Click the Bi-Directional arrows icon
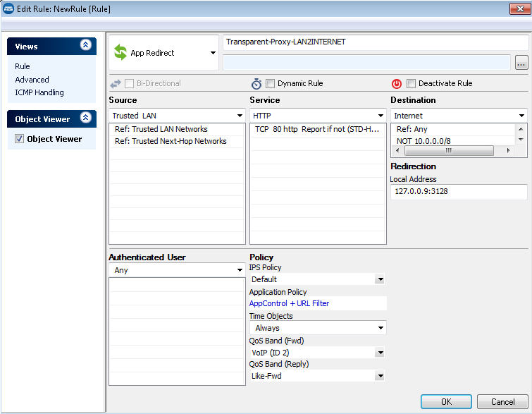 (116, 83)
